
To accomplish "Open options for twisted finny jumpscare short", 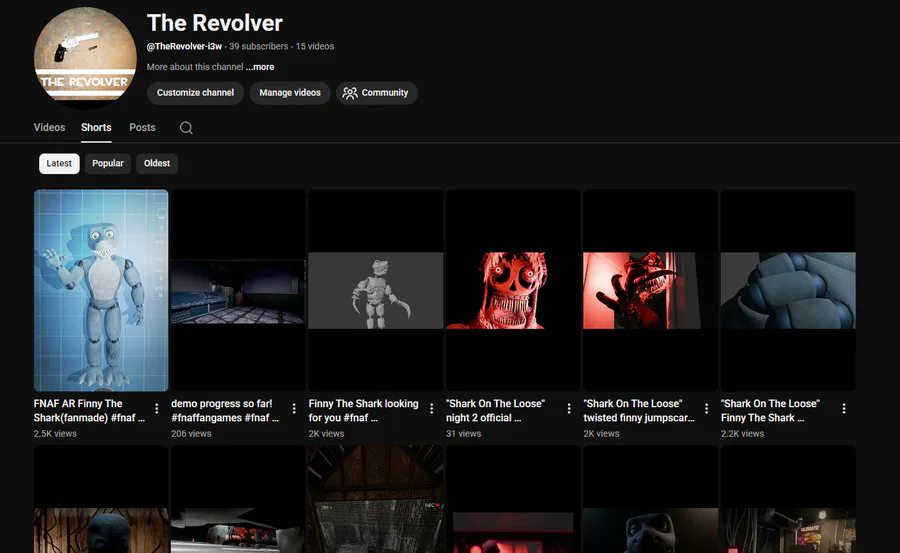I will (x=707, y=408).
